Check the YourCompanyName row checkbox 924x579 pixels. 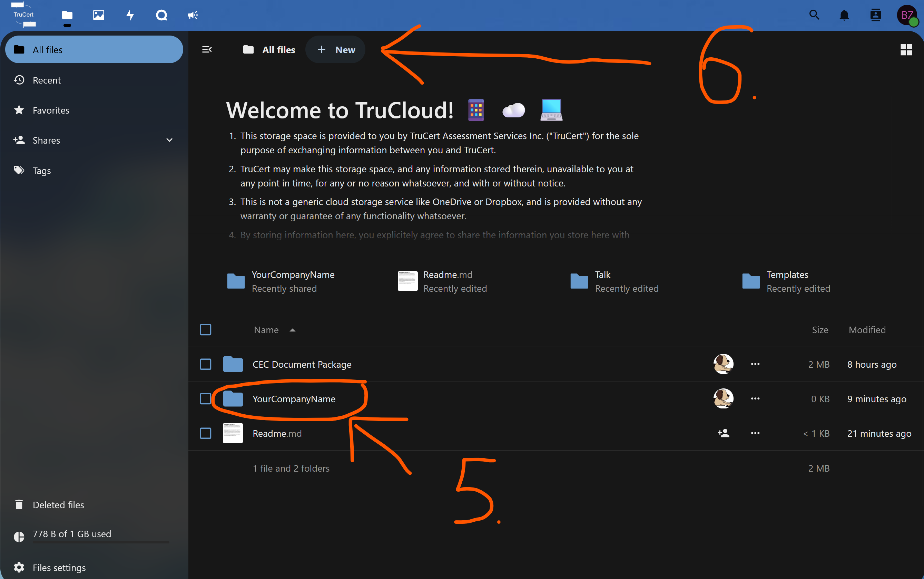tap(205, 398)
